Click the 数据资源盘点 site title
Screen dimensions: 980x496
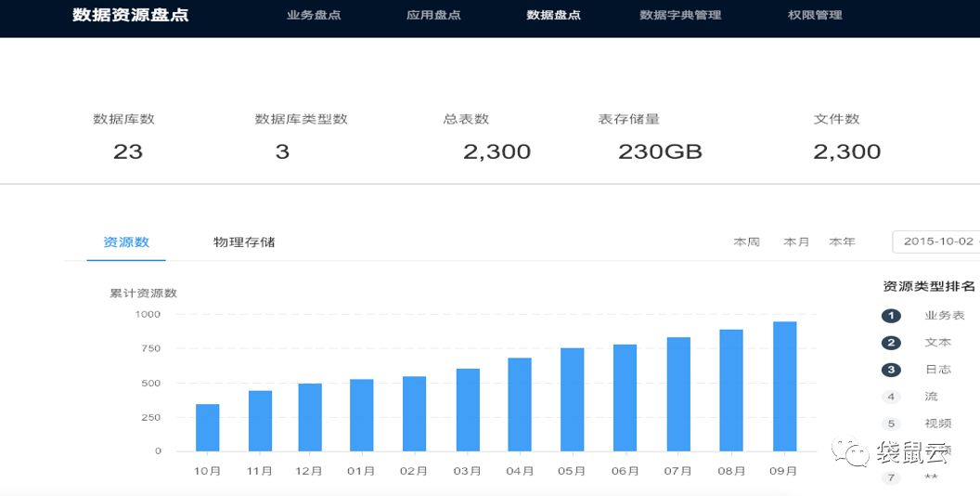click(x=131, y=15)
